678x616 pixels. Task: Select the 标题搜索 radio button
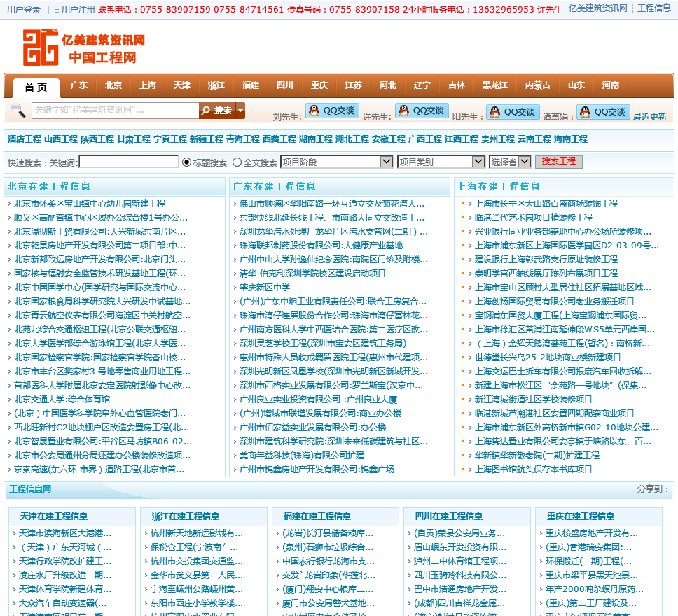pos(186,162)
